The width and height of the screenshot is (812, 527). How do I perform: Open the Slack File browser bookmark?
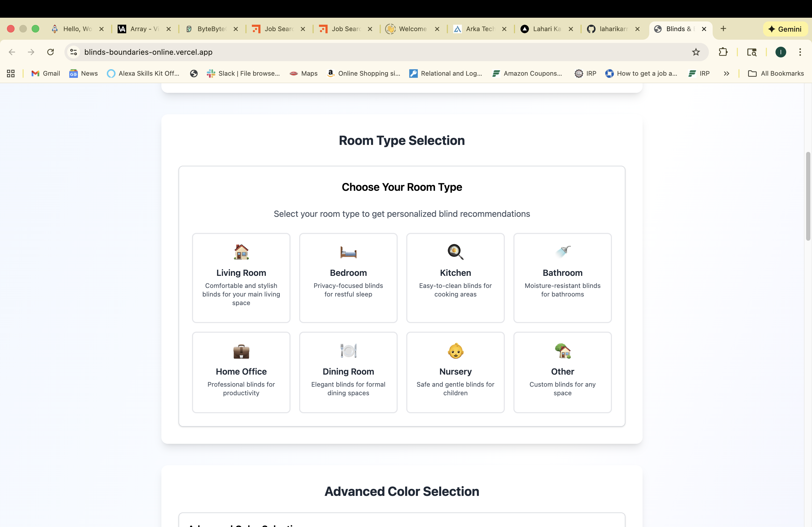(x=243, y=73)
